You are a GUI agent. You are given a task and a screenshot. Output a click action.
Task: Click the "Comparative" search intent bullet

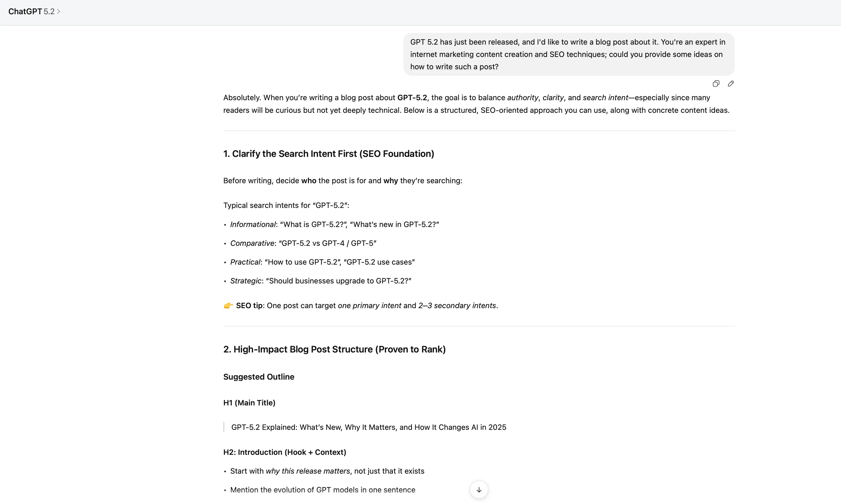[303, 243]
